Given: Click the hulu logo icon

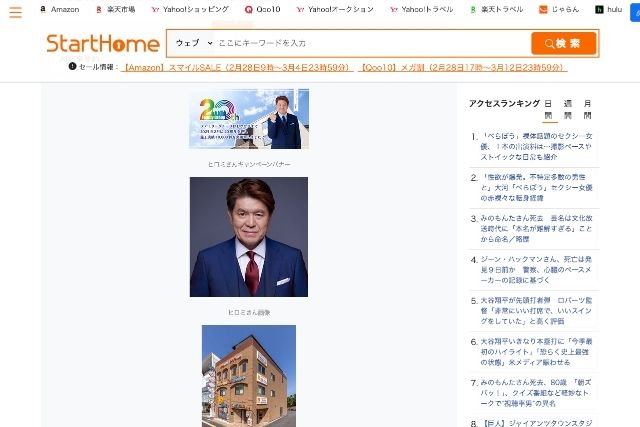Looking at the screenshot, I should click(599, 9).
